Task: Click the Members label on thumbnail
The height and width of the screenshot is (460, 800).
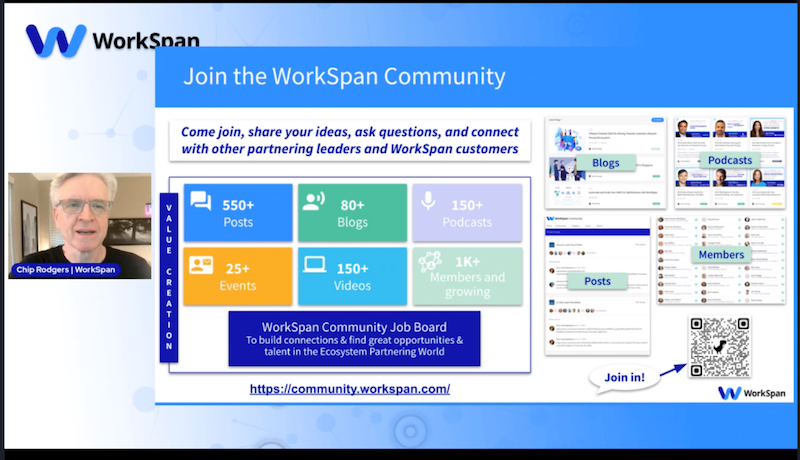Action: (x=721, y=254)
